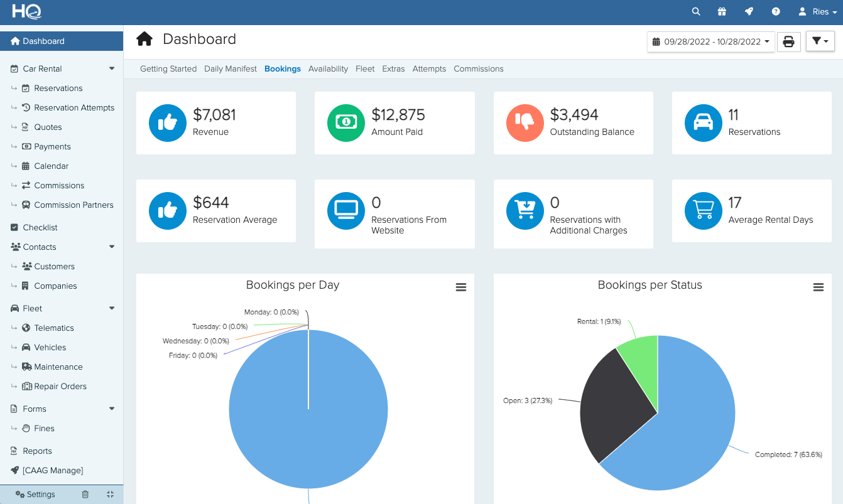Open the filter funnel dropdown

[820, 41]
